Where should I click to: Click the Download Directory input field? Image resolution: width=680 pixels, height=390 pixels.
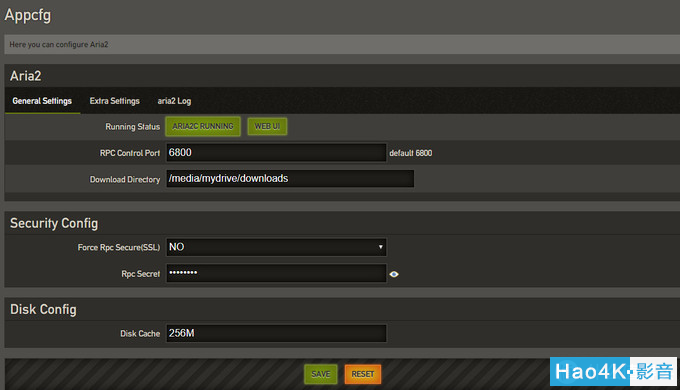pyautogui.click(x=290, y=179)
